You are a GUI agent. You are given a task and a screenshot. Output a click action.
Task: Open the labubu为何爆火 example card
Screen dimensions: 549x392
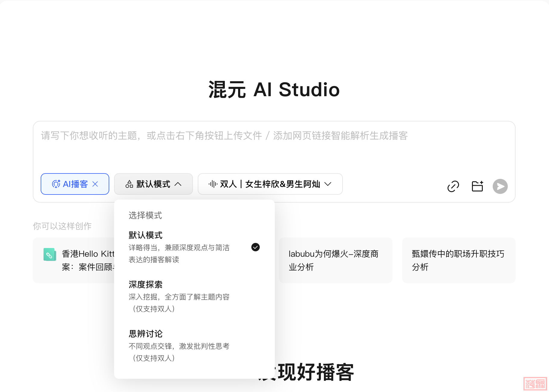335,260
